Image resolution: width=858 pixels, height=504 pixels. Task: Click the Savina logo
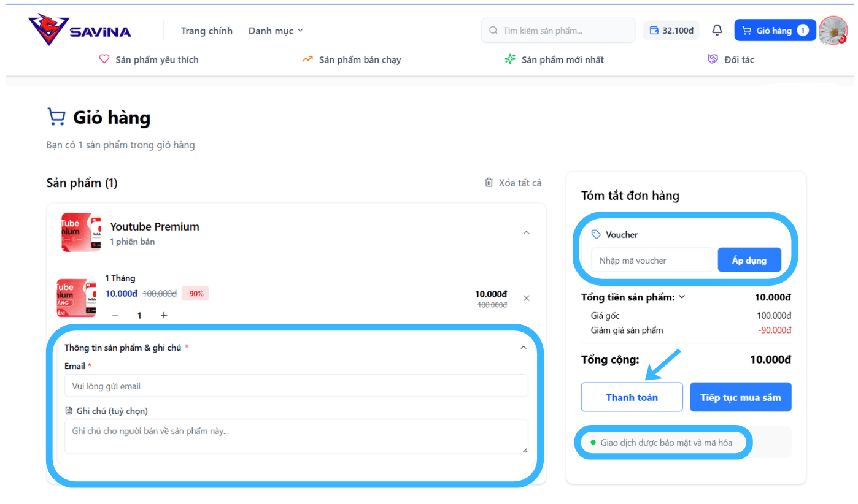coord(80,30)
